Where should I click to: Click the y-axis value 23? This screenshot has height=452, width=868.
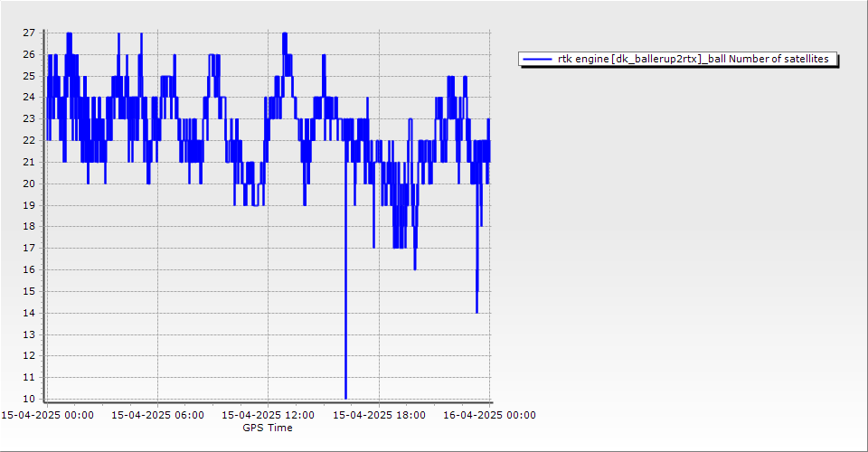point(29,118)
